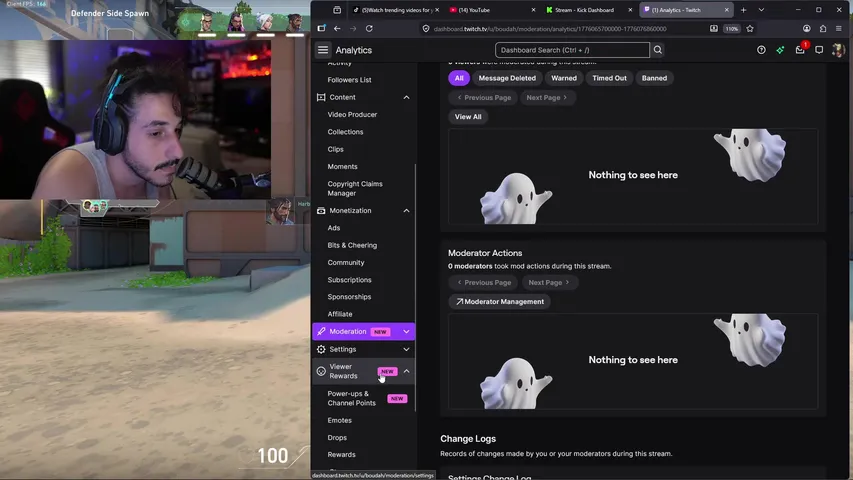Go back with browser back arrow
Viewport: 853px width, 480px height.
point(337,29)
